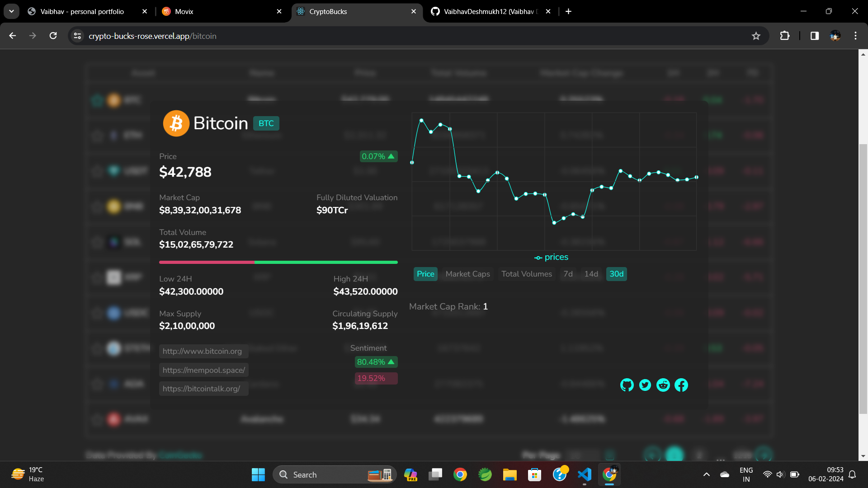
Task: Show hidden system tray icons
Action: 707,474
